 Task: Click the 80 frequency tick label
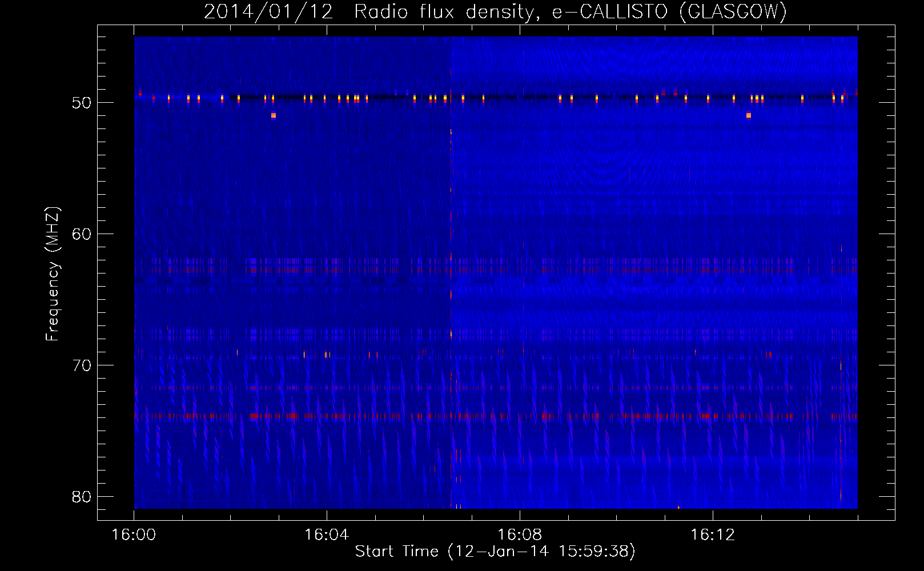tap(82, 497)
